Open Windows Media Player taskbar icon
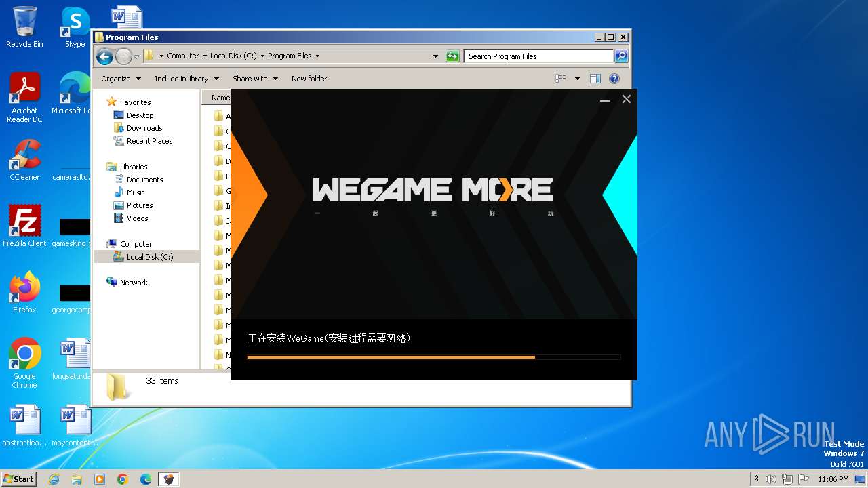 coord(100,479)
